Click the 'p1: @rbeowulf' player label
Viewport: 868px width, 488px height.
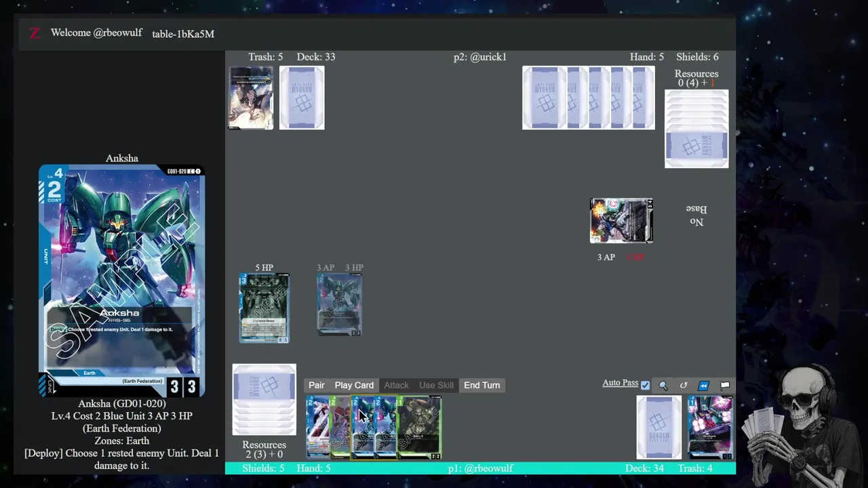[x=480, y=468]
